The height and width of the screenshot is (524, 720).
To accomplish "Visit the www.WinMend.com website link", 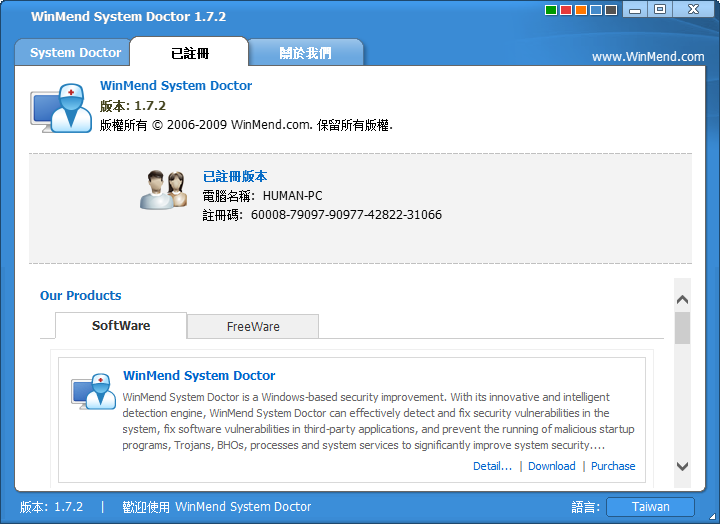I will pyautogui.click(x=648, y=57).
